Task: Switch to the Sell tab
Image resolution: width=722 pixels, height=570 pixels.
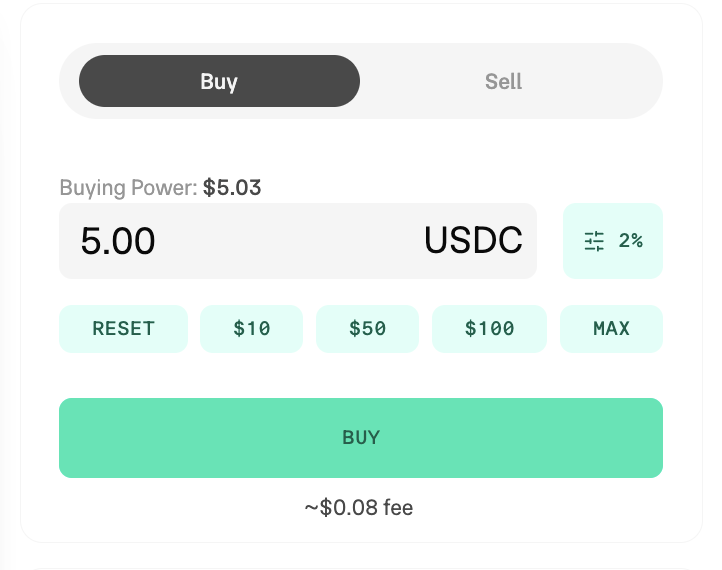Action: (x=503, y=81)
